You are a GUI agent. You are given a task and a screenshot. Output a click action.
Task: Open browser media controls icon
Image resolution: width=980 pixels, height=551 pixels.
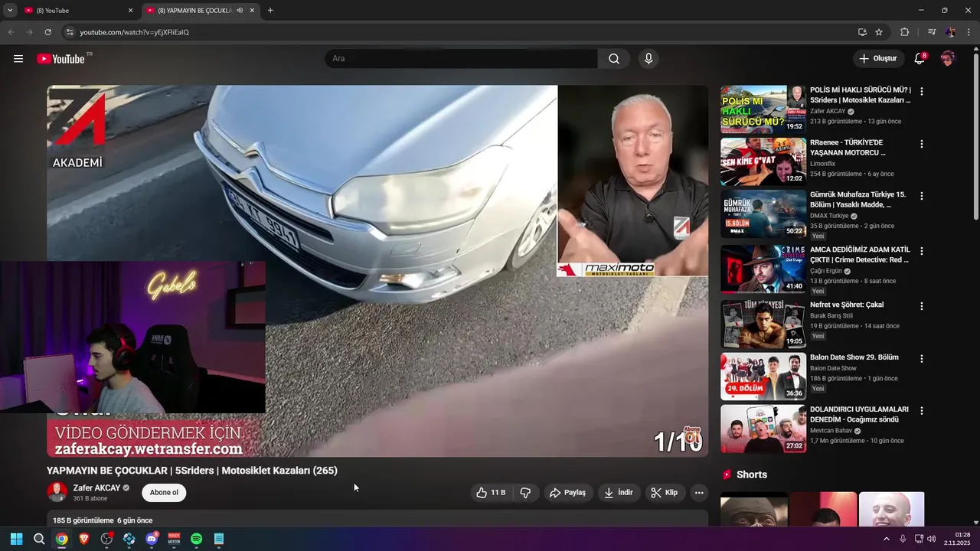(932, 32)
